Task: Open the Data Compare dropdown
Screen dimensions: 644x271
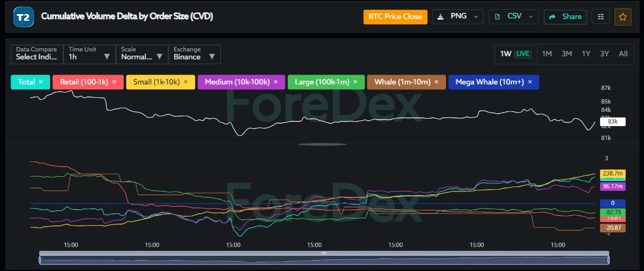Action: pos(37,54)
